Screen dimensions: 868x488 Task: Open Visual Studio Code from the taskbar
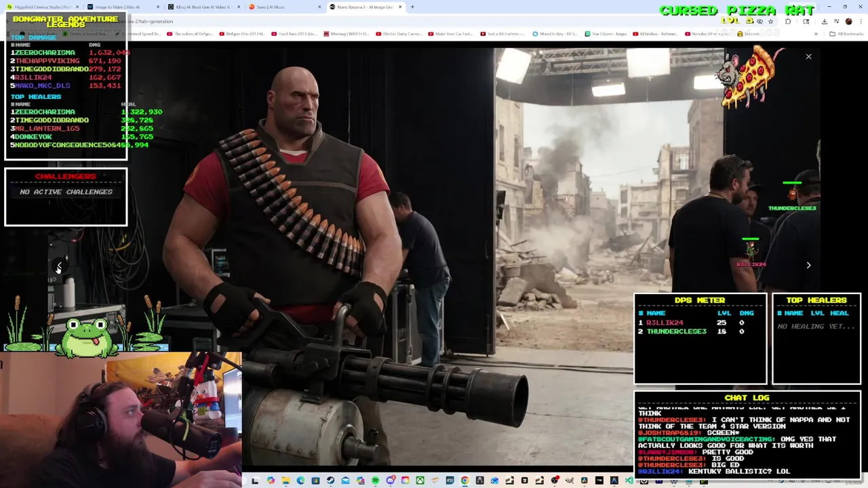tap(629, 481)
